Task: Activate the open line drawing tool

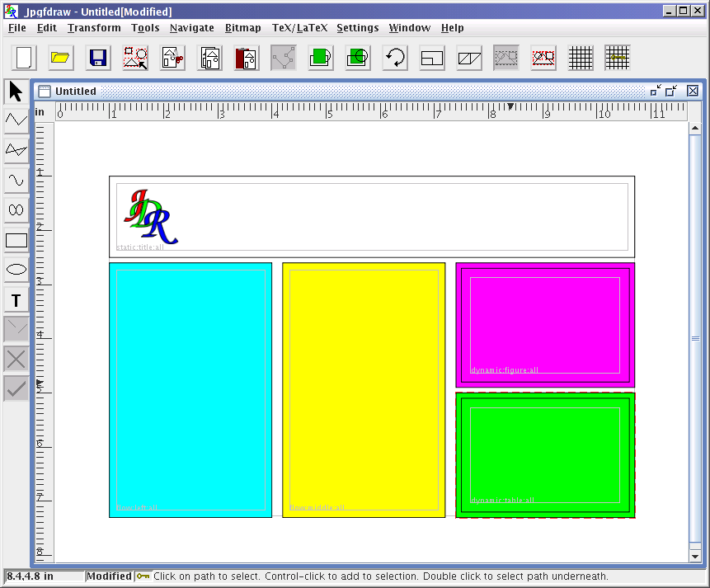Action: tap(15, 120)
